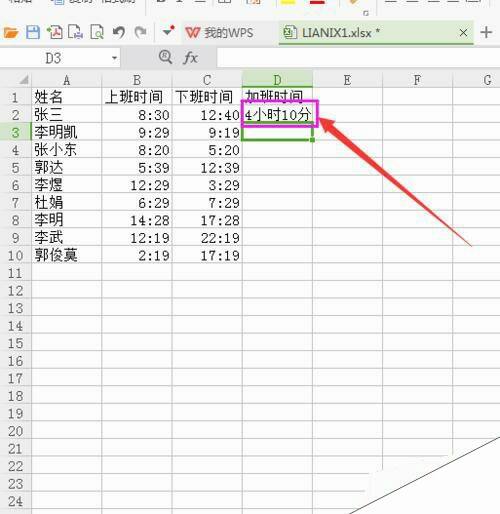Select column C header
Viewport: 500px width, 514px height.
click(207, 80)
